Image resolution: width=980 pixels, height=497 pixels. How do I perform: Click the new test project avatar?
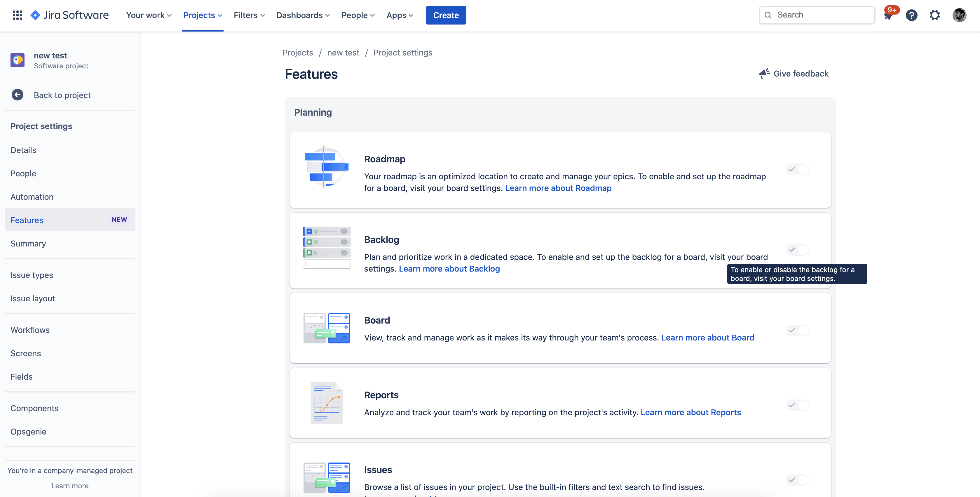[18, 60]
